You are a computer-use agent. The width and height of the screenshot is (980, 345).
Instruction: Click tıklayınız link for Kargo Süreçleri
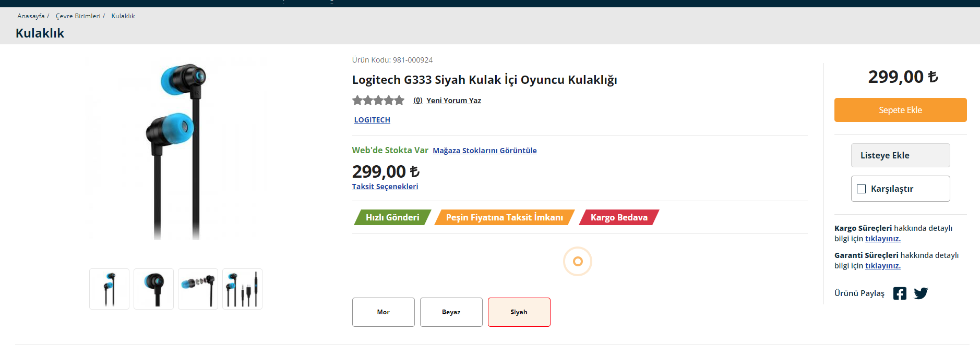tap(882, 239)
